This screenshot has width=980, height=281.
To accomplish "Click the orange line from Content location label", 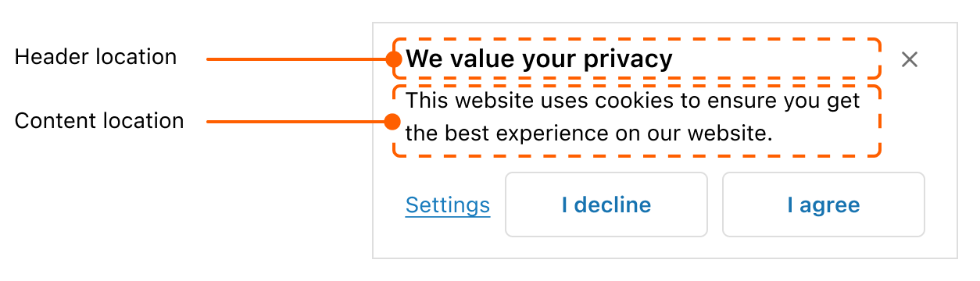I will point(295,122).
